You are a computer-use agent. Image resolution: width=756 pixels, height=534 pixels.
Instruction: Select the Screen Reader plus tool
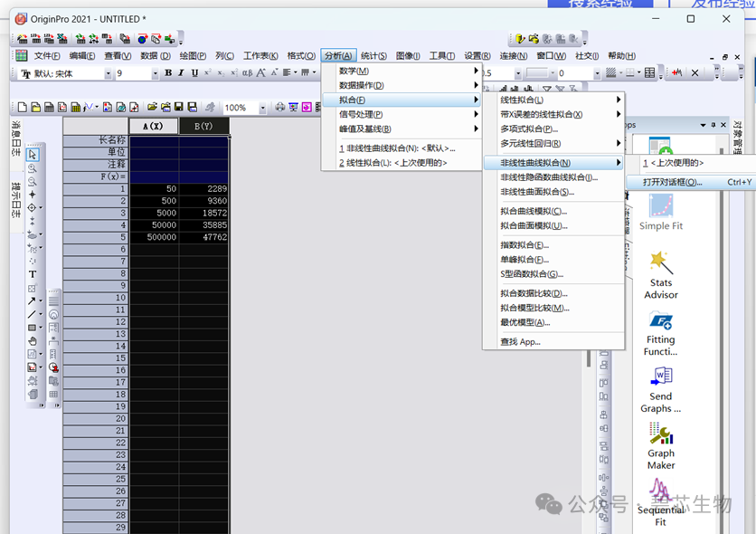tap(33, 195)
